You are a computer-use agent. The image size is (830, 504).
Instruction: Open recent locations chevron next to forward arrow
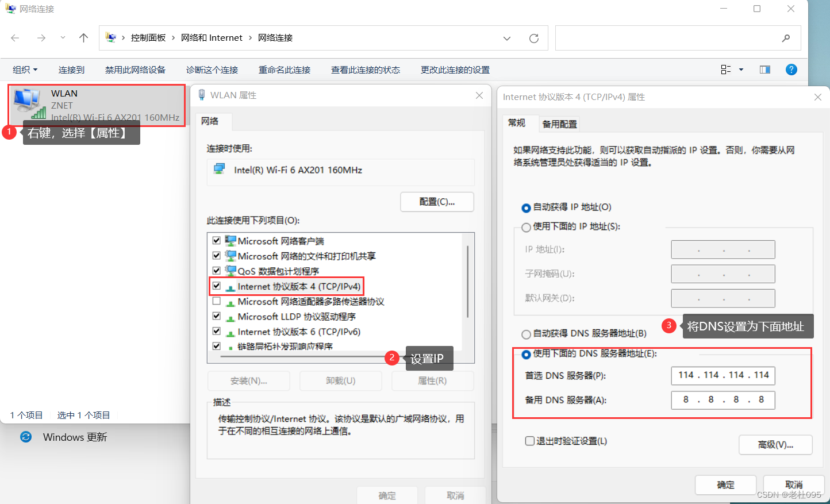(x=63, y=38)
